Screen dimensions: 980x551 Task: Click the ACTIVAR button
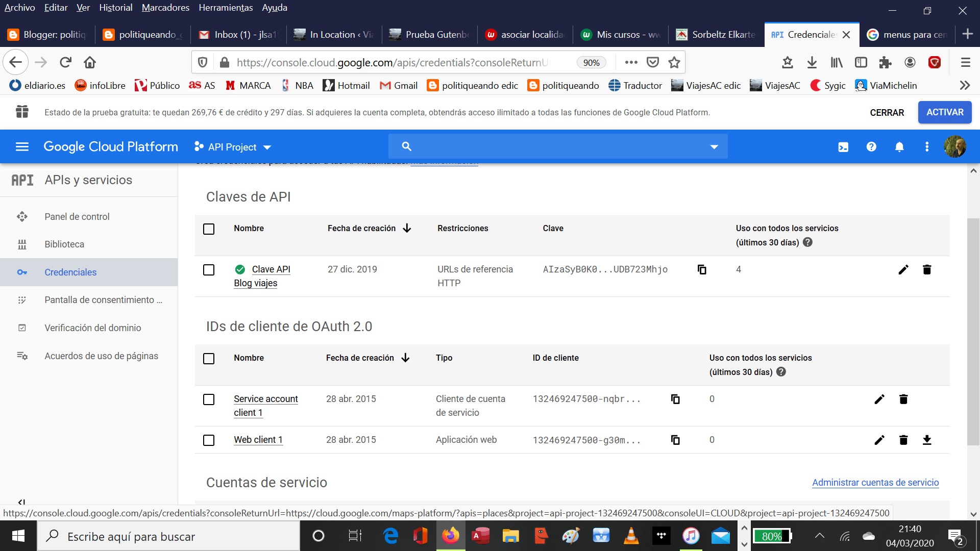tap(945, 112)
